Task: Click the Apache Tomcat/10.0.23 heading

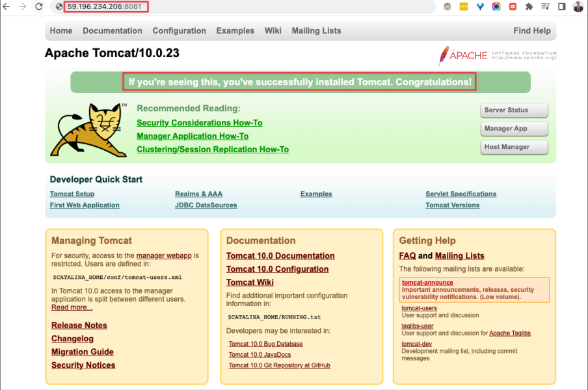Action: coord(112,53)
